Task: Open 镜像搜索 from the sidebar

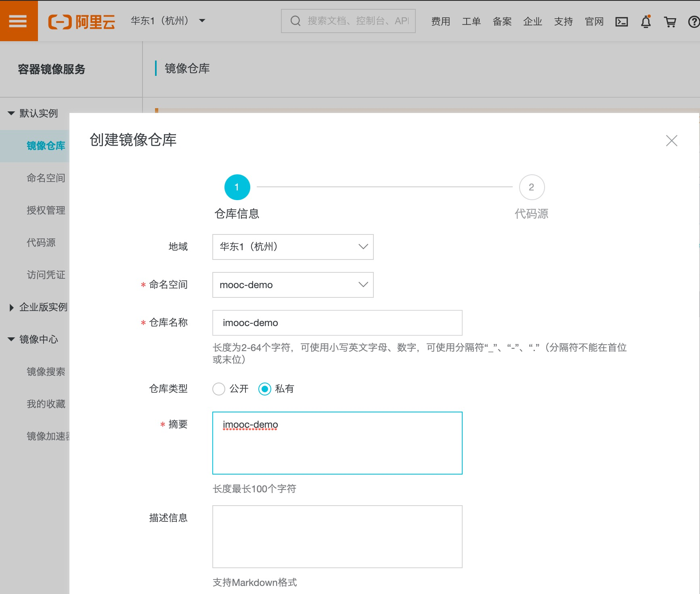Action: tap(45, 372)
